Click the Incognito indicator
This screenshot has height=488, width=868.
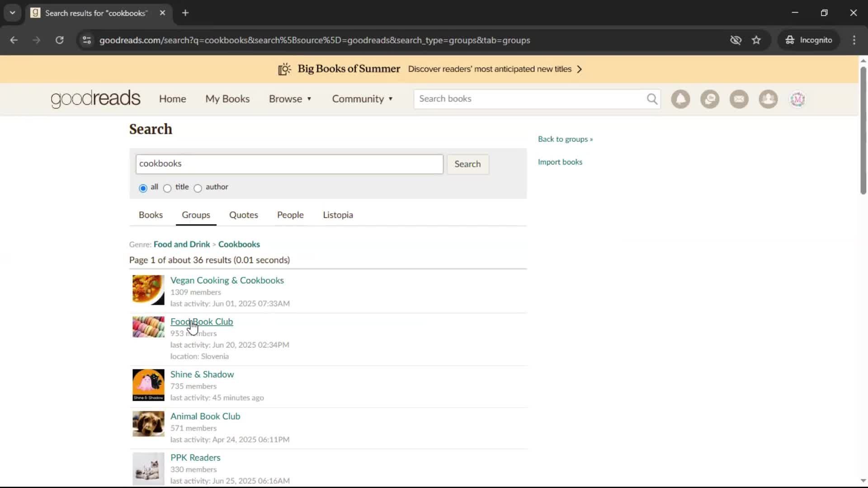point(809,40)
